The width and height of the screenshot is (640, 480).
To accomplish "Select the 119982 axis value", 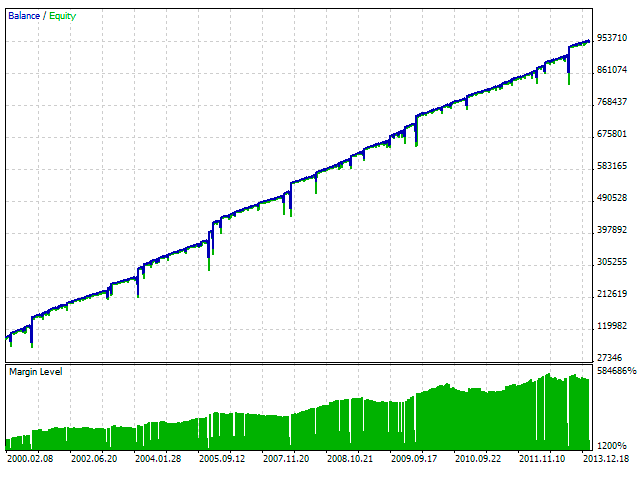I will pyautogui.click(x=612, y=326).
